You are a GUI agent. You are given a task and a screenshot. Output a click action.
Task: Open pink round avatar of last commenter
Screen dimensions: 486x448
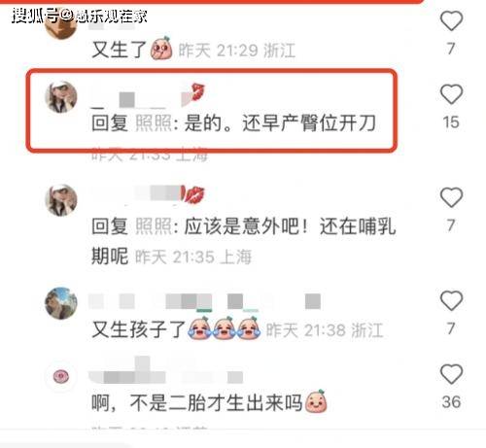point(61,376)
